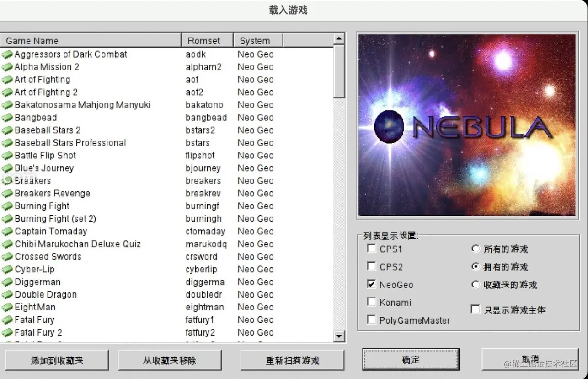Check the 只显示游戏主体 option
The image size is (588, 379).
point(476,309)
